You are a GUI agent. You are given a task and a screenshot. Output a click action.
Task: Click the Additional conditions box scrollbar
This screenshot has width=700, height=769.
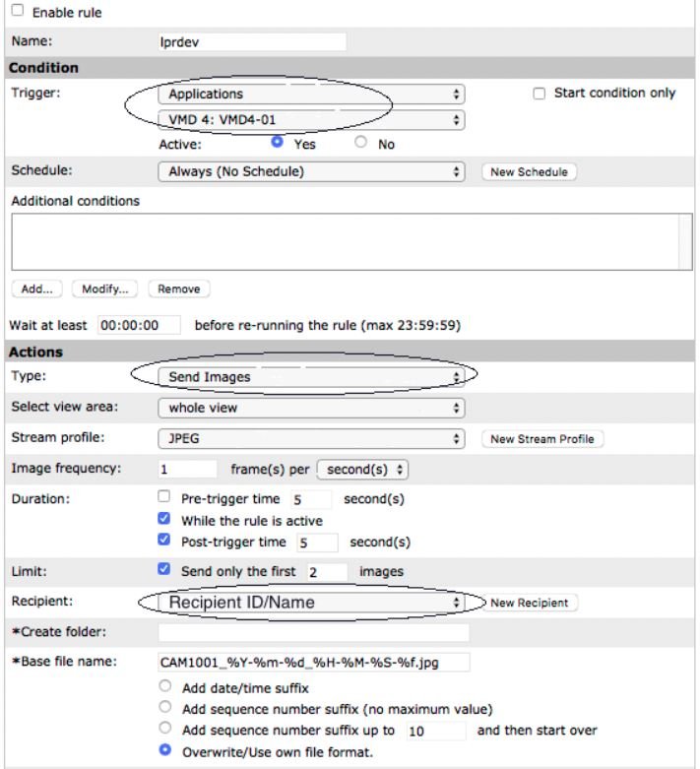(685, 242)
